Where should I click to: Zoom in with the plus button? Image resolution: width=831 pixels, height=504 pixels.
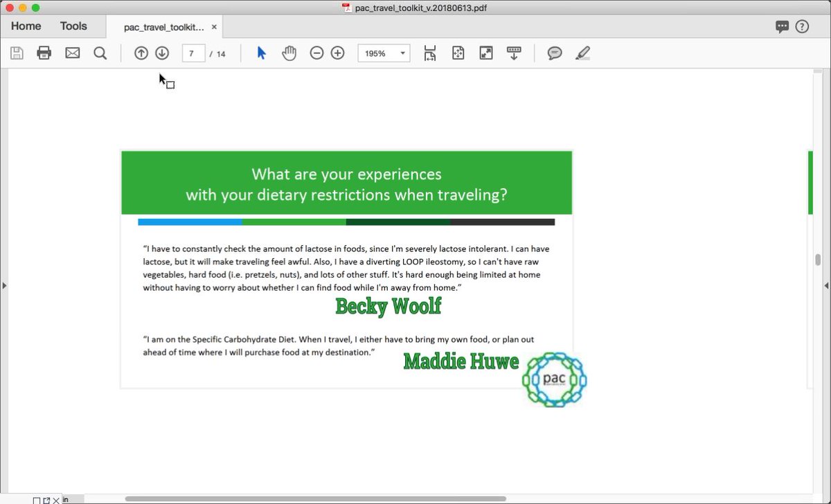pyautogui.click(x=337, y=53)
